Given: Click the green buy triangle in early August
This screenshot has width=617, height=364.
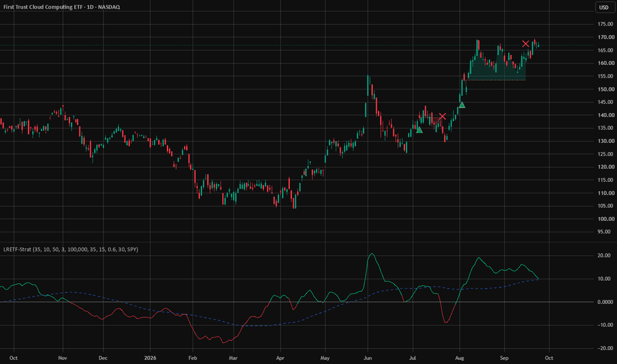Looking at the screenshot, I should click(x=462, y=105).
